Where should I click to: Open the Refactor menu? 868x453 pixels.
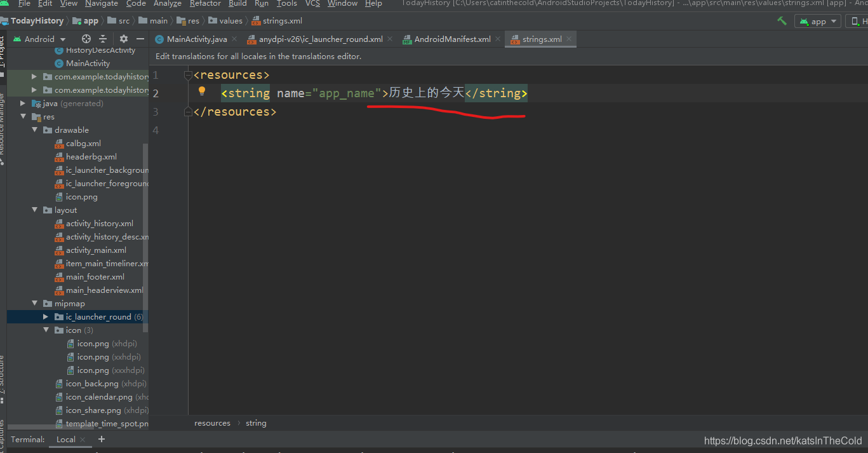click(205, 3)
